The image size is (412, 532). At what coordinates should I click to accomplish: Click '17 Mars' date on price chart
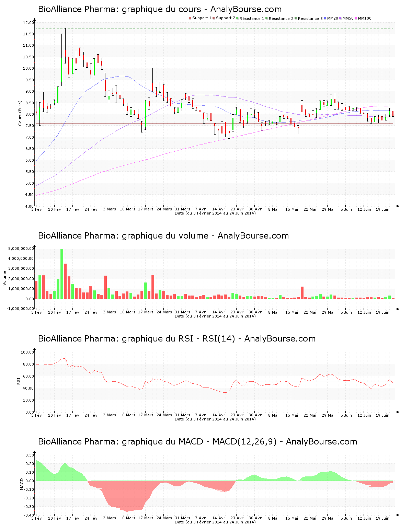[146, 209]
